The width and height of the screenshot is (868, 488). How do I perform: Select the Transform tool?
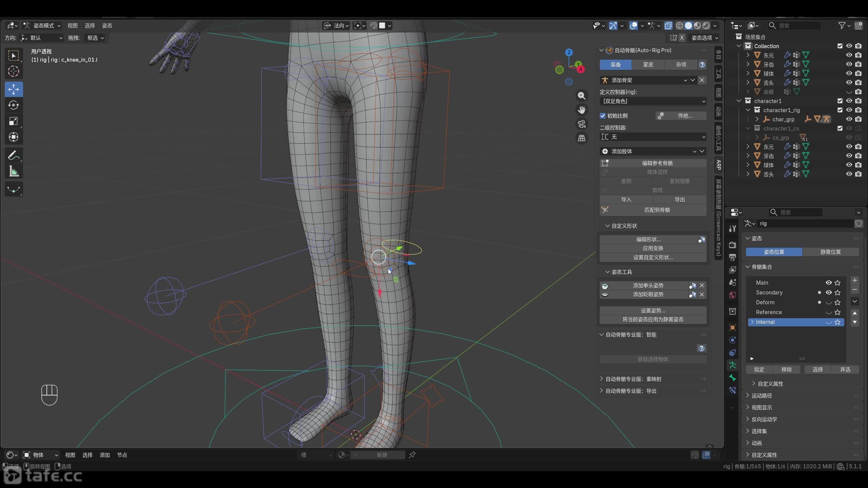(x=14, y=137)
